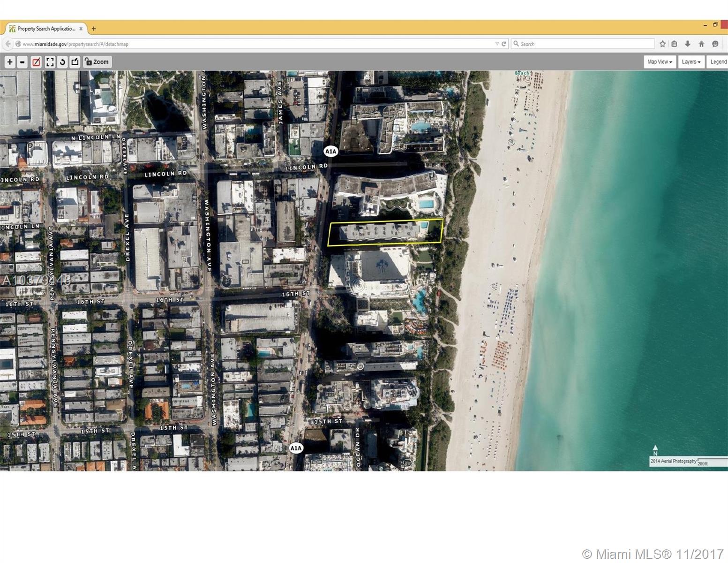Click the full extent brackets icon
Image resolution: width=728 pixels, height=563 pixels.
tap(50, 62)
